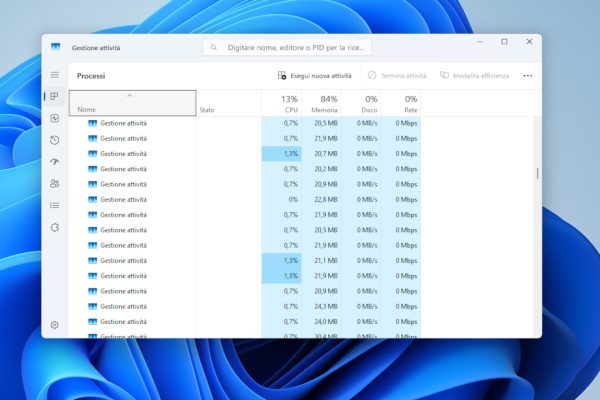Sort by the 13% CPU column header

coord(282,103)
